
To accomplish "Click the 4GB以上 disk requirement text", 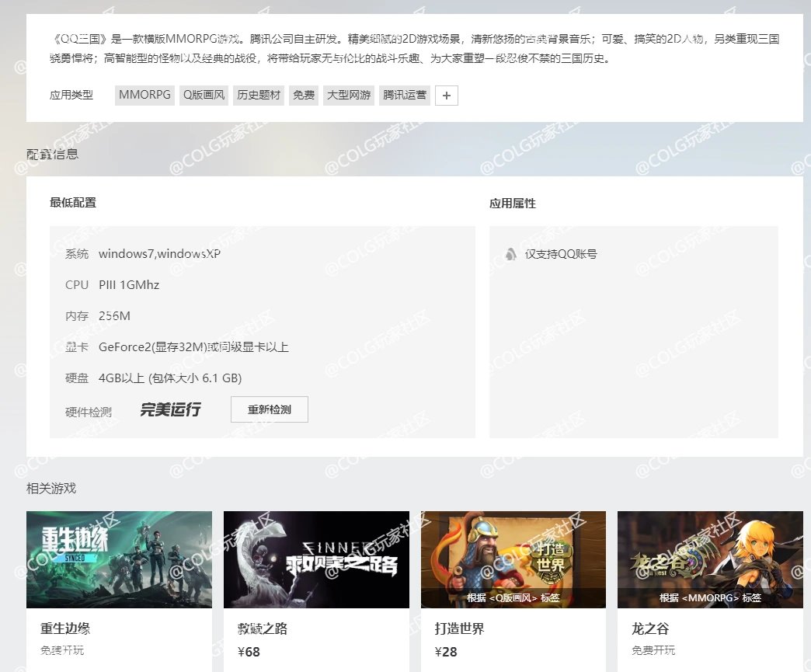I will pyautogui.click(x=170, y=378).
